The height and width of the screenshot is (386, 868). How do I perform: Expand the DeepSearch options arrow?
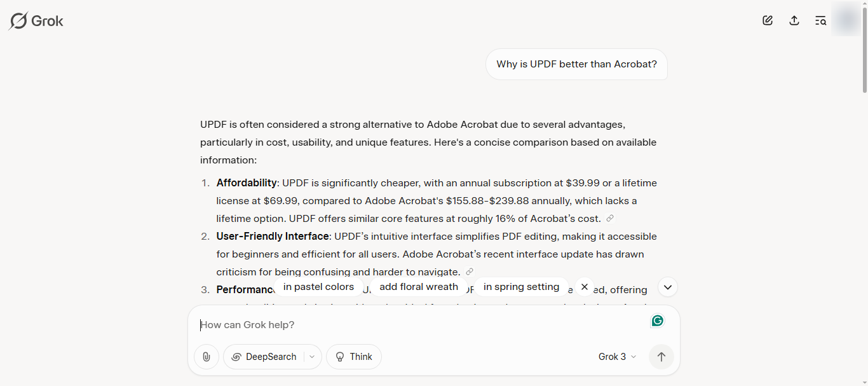[313, 357]
